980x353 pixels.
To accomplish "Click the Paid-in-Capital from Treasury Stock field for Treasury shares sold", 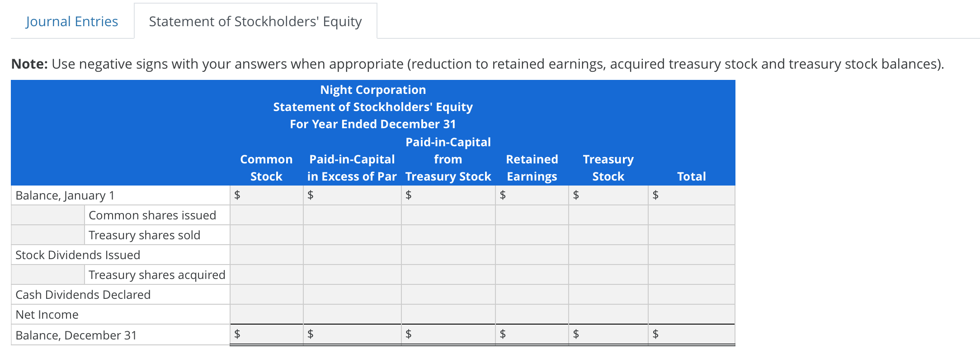I will pos(448,235).
